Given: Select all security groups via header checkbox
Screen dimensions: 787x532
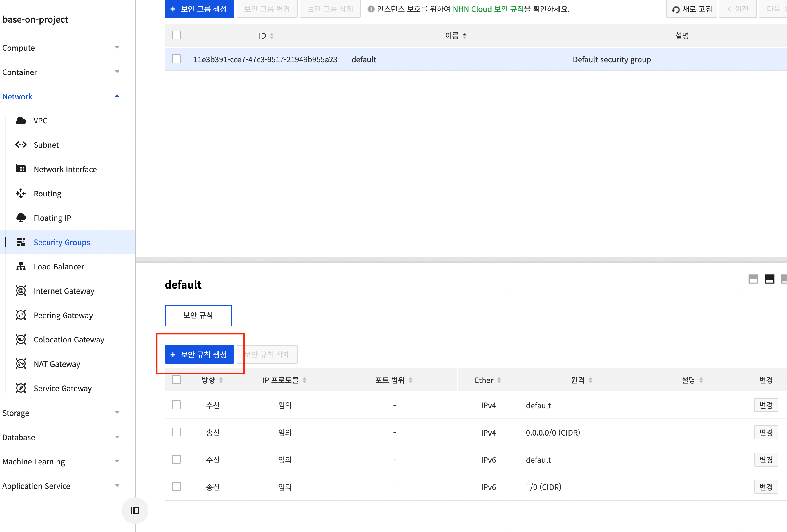Looking at the screenshot, I should click(176, 35).
